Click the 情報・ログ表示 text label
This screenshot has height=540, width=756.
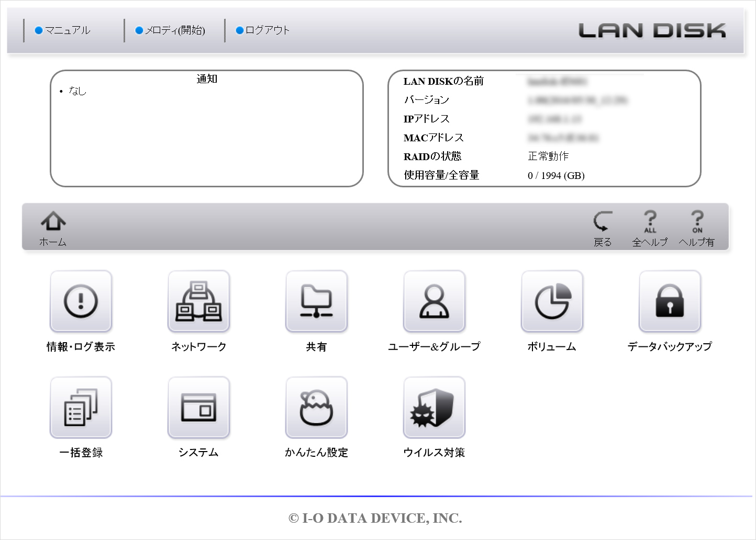pyautogui.click(x=81, y=346)
